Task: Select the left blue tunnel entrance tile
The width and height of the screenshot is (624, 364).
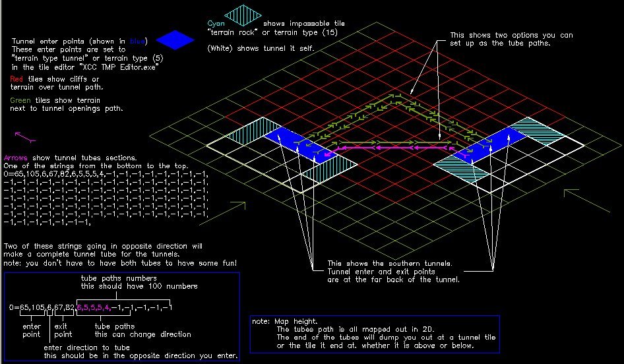Action: [289, 137]
